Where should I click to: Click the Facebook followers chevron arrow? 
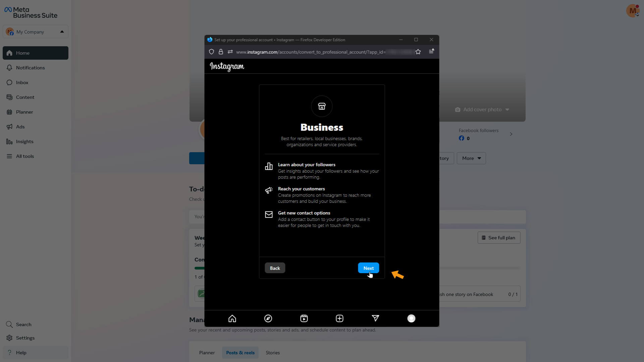pos(511,134)
